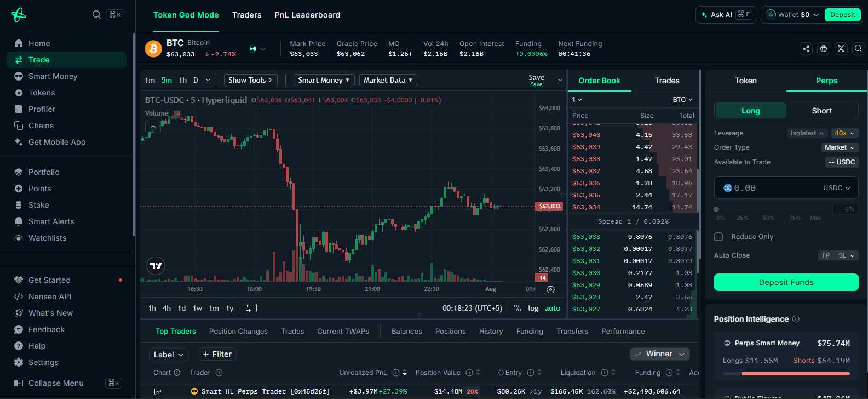The width and height of the screenshot is (868, 399).
Task: Open the sidebar search magnifier
Action: pos(96,15)
